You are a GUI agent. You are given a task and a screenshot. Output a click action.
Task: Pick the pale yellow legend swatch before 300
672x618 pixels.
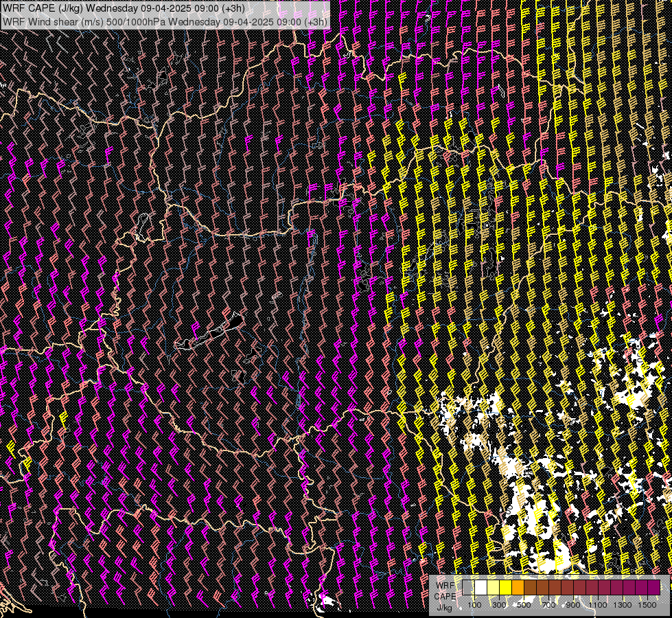point(494,588)
